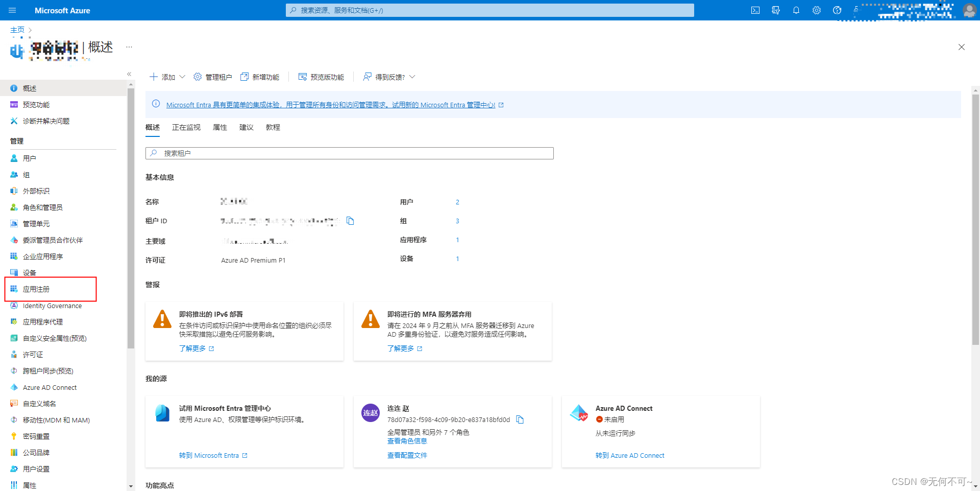The height and width of the screenshot is (491, 980).
Task: Click the main page vertical scrollbar
Action: [975, 220]
